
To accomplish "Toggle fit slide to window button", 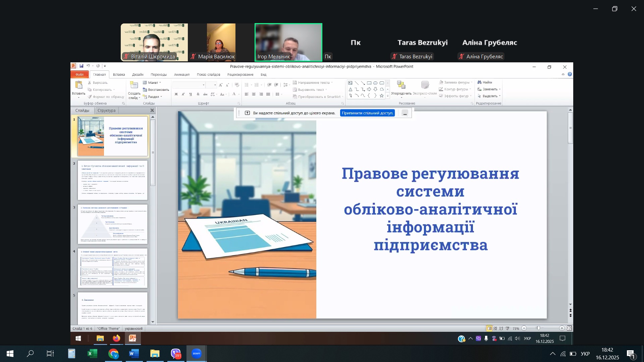I will coord(569,328).
